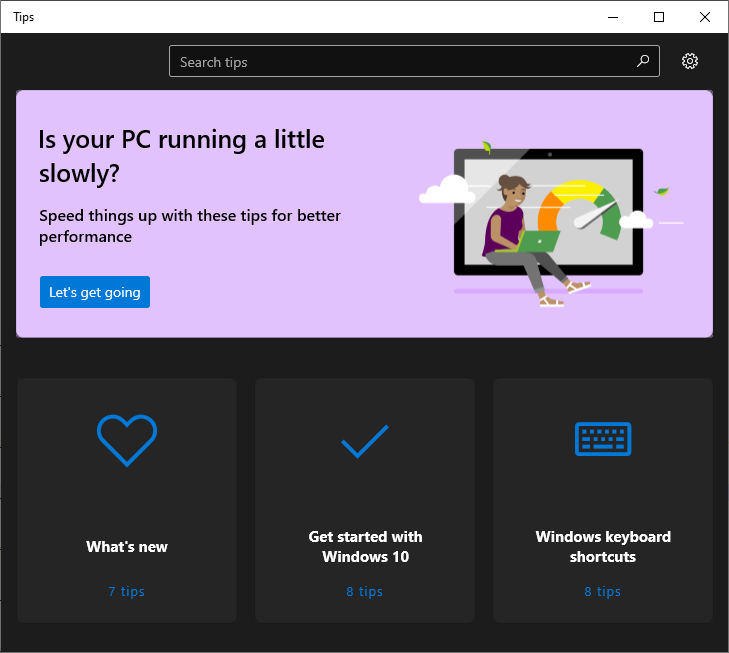Click the heart icon on What's new
The width and height of the screenshot is (729, 653).
(127, 440)
